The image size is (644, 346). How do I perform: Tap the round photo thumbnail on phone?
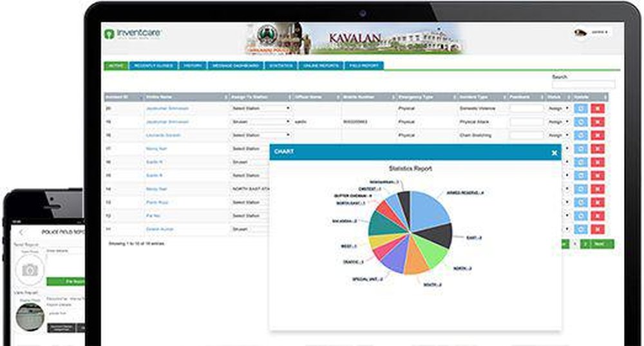pos(30,317)
